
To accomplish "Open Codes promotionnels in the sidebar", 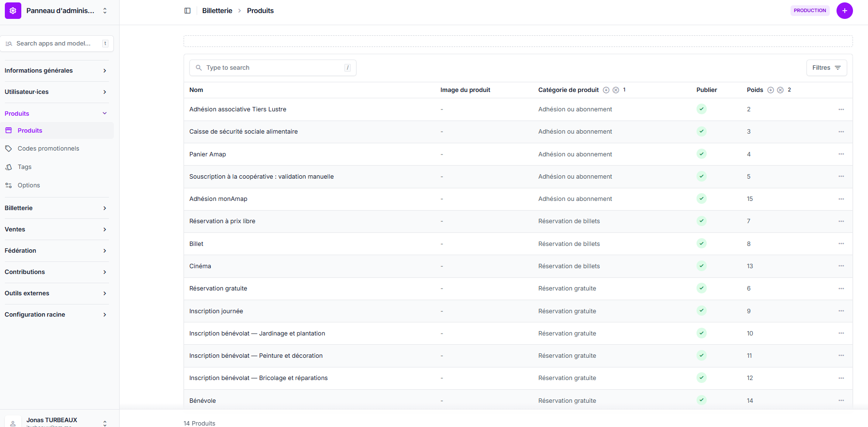I will click(48, 149).
